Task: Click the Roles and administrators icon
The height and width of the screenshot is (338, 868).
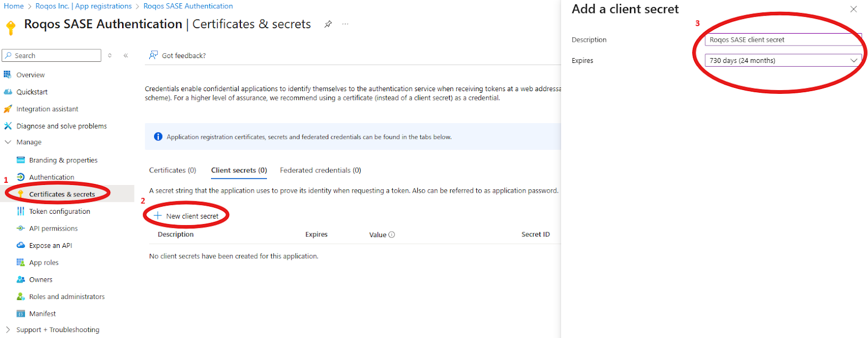Action: tap(21, 297)
